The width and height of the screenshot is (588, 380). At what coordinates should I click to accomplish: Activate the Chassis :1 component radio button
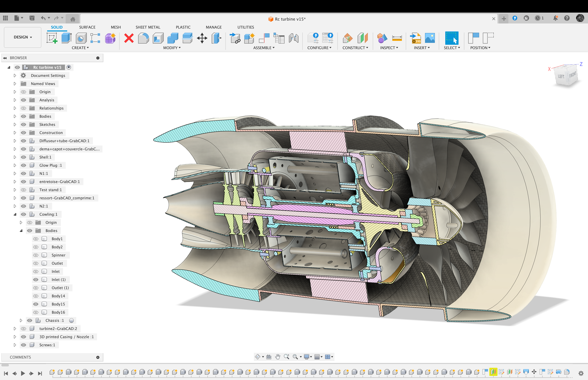click(x=72, y=320)
